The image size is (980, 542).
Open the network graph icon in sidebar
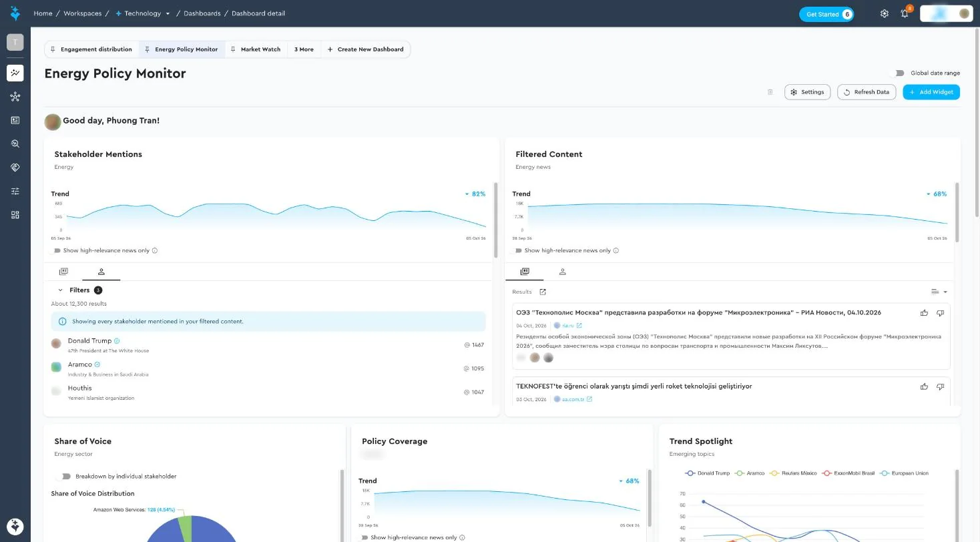click(x=15, y=97)
